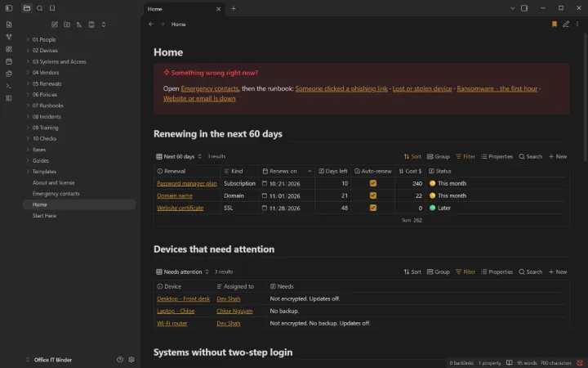Open Ransomware - the first hour runbook
588x368 pixels.
(x=497, y=88)
